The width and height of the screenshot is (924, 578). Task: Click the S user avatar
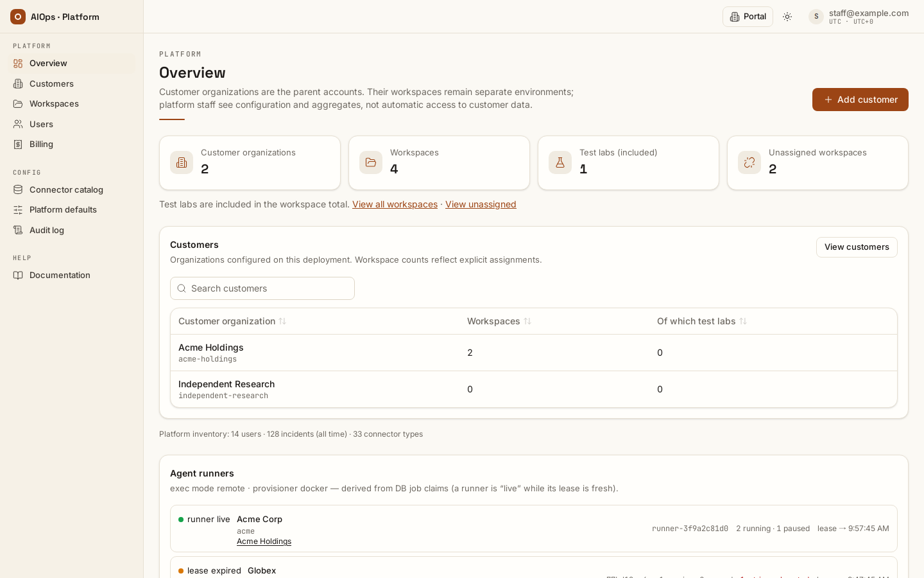point(816,17)
